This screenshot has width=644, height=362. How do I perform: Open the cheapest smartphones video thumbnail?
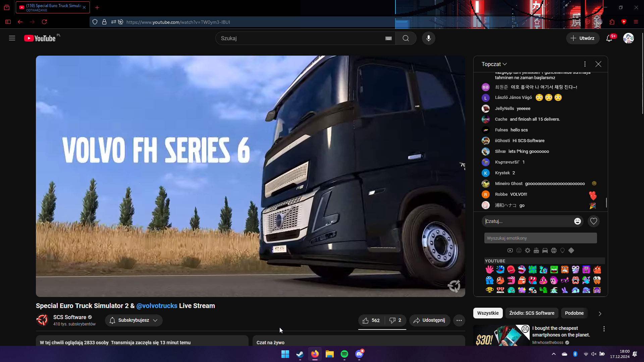[x=501, y=335]
